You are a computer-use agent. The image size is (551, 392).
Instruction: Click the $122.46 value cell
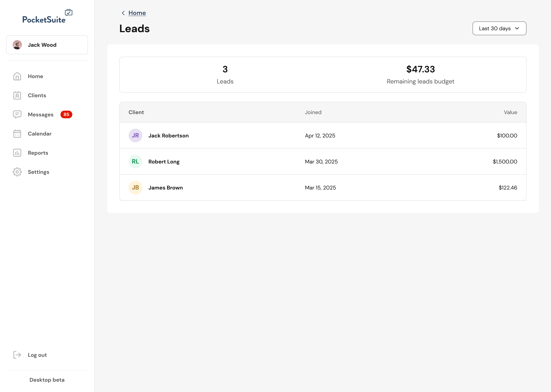[508, 188]
